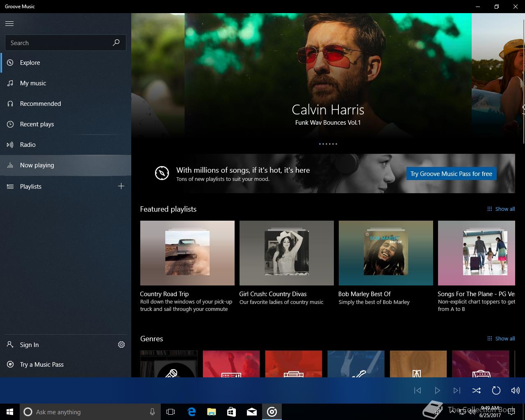The width and height of the screenshot is (525, 420).
Task: Click Cortana Ask me anything box
Action: point(90,412)
